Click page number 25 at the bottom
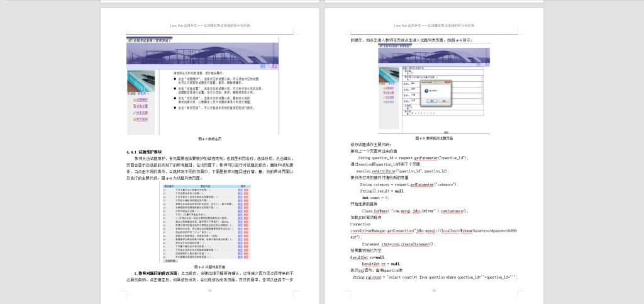 pyautogui.click(x=434, y=291)
